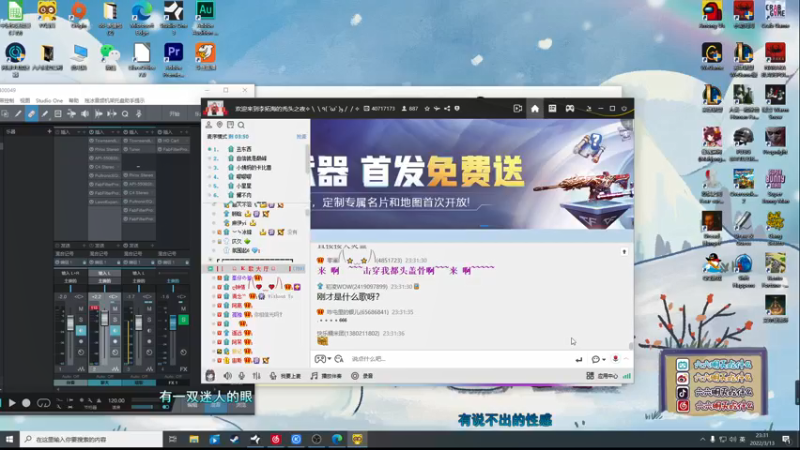Open the 视图 menu in Studio One
The height and width of the screenshot is (450, 800).
[25, 101]
